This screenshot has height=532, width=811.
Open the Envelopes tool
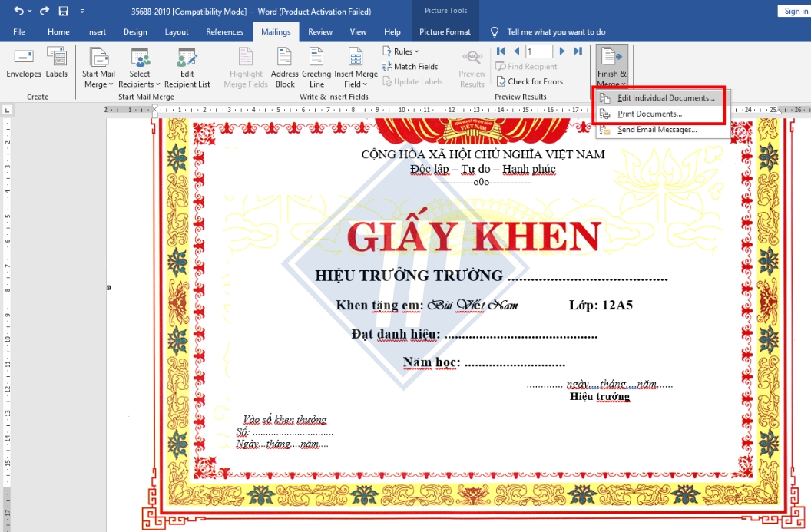24,63
